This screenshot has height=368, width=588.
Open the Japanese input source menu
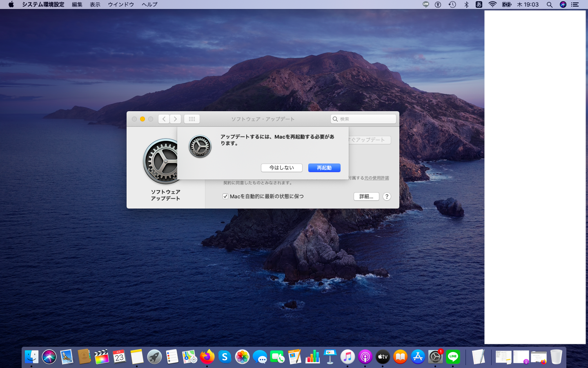(x=479, y=4)
